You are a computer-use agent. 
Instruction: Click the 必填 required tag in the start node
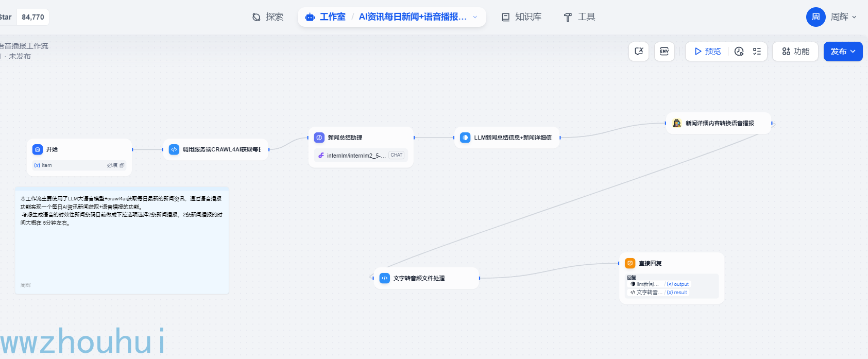[x=112, y=165]
